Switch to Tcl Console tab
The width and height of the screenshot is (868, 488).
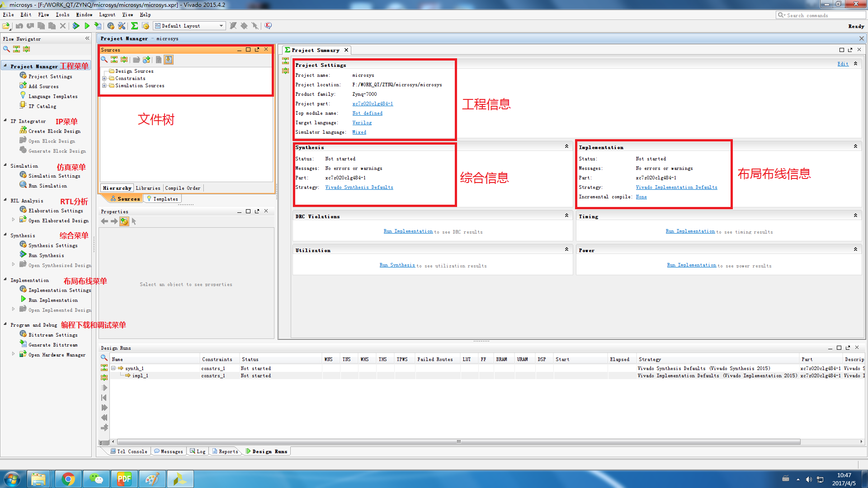click(x=129, y=451)
